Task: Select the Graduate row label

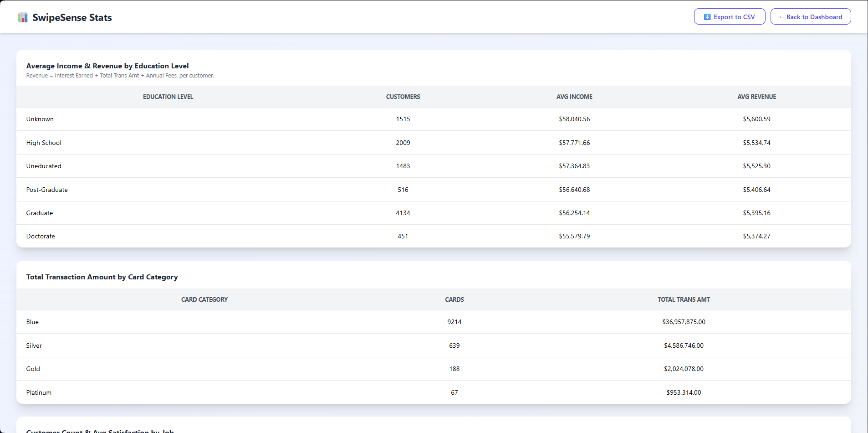Action: coord(40,213)
